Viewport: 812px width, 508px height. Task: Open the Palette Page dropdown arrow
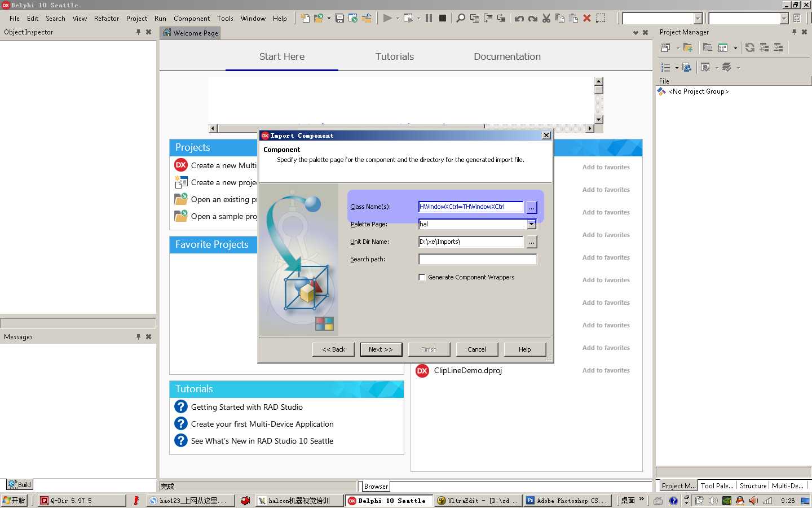[532, 224]
